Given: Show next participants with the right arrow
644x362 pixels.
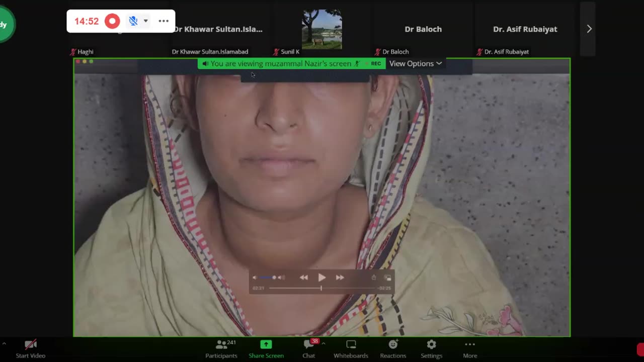Looking at the screenshot, I should (589, 29).
